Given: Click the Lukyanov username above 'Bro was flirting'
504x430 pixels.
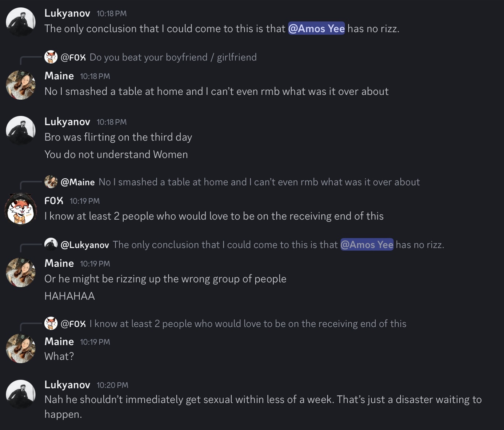Looking at the screenshot, I should click(x=67, y=122).
